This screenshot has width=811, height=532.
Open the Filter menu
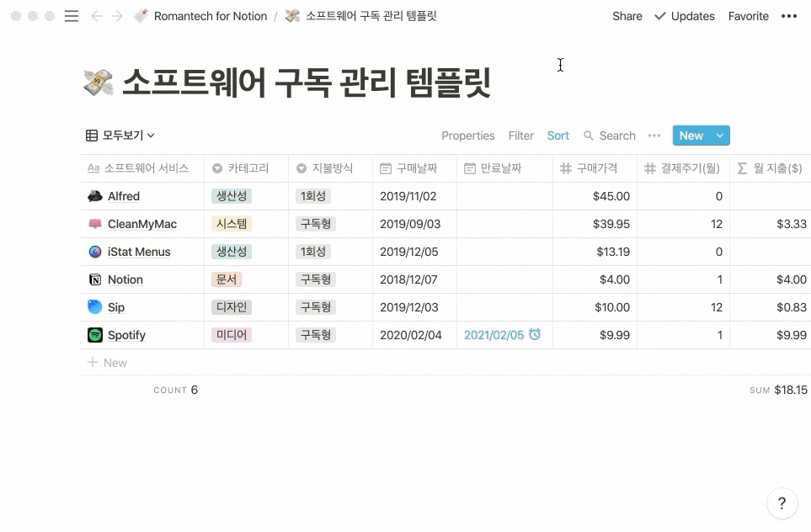[x=520, y=136]
